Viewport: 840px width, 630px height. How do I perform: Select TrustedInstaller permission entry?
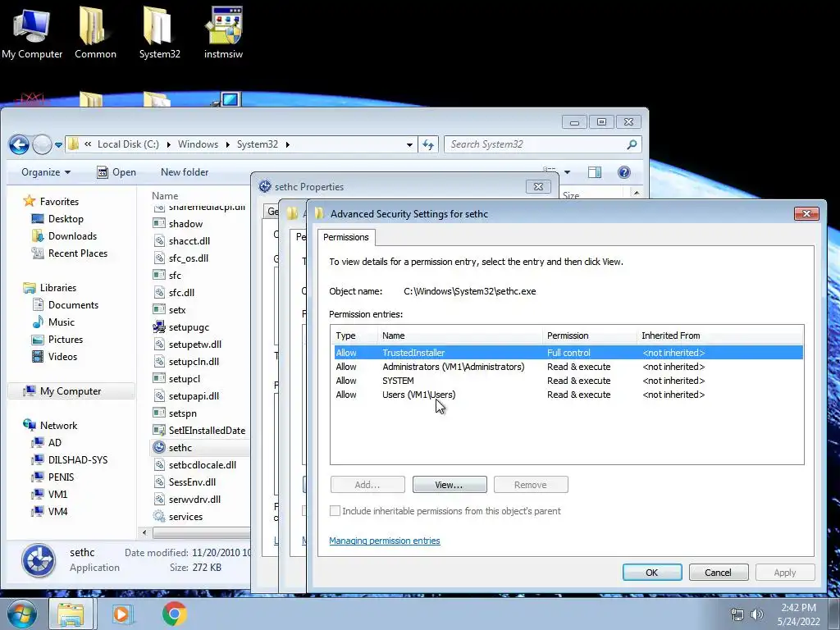568,353
